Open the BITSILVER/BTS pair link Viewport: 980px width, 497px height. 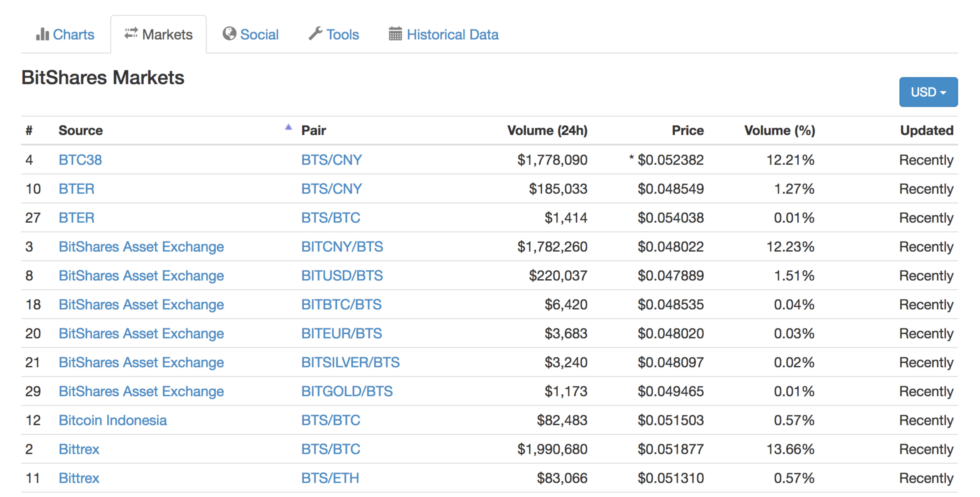tap(350, 363)
